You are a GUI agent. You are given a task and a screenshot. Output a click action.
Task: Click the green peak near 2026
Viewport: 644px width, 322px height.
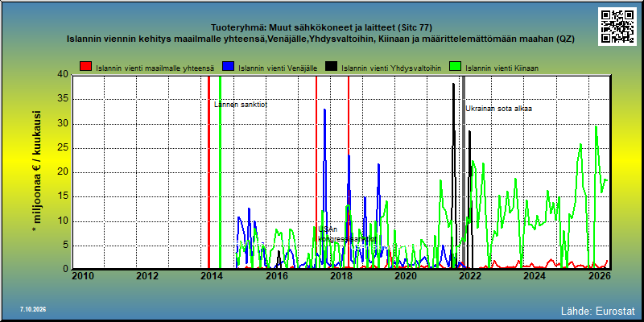tap(596, 127)
